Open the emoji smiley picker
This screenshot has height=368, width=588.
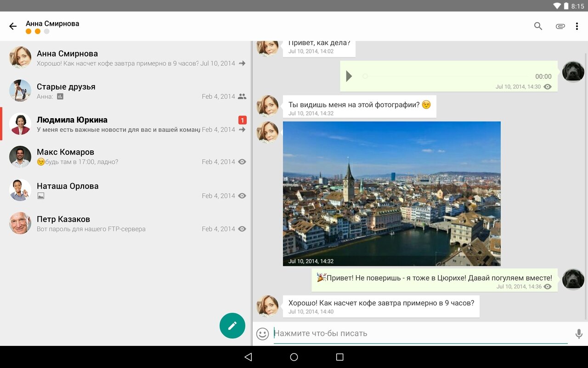pos(262,333)
